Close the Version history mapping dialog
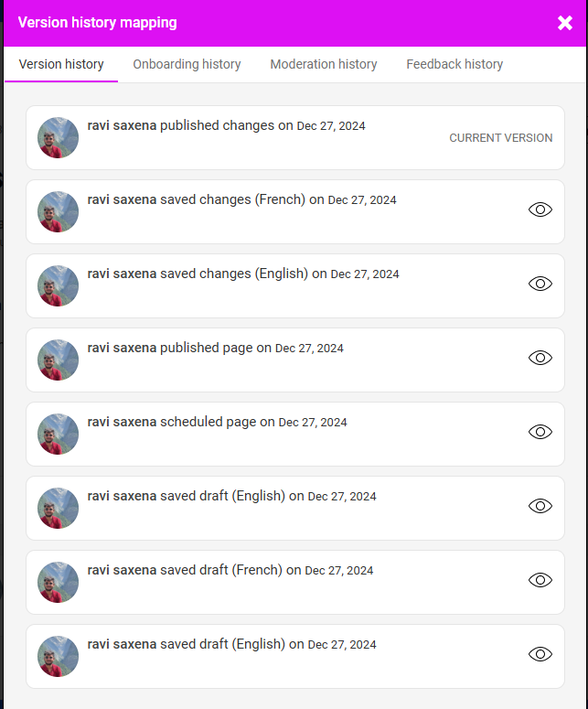 [x=565, y=23]
